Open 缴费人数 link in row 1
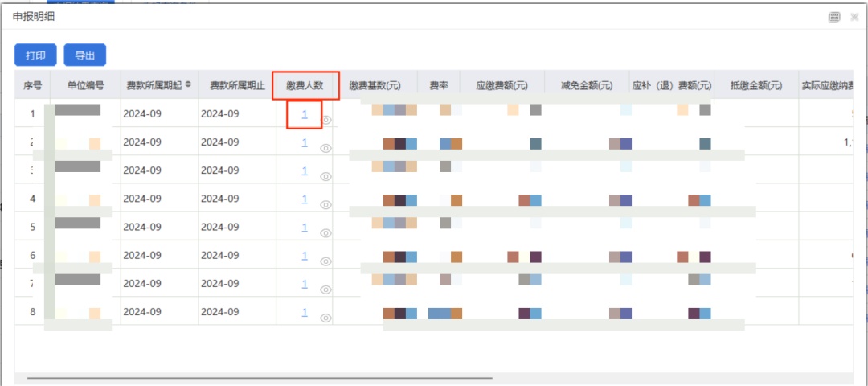Viewport: 868px width, 386px height. (x=305, y=113)
